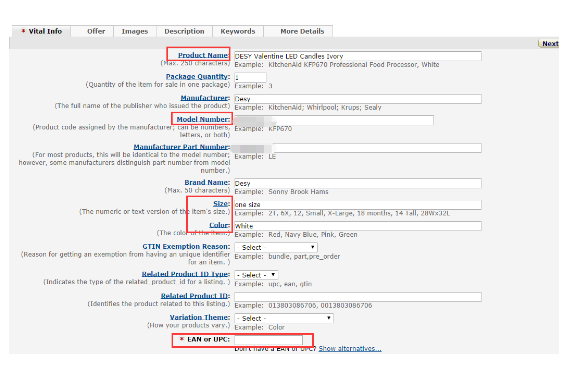Click the Model Number input field
Image resolution: width=580 pixels, height=368 pixels.
pyautogui.click(x=334, y=120)
